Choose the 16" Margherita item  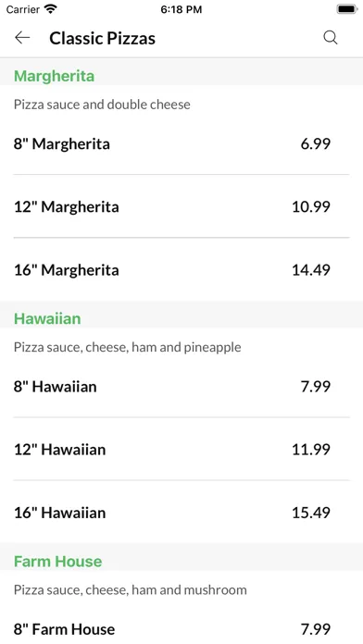tap(181, 269)
